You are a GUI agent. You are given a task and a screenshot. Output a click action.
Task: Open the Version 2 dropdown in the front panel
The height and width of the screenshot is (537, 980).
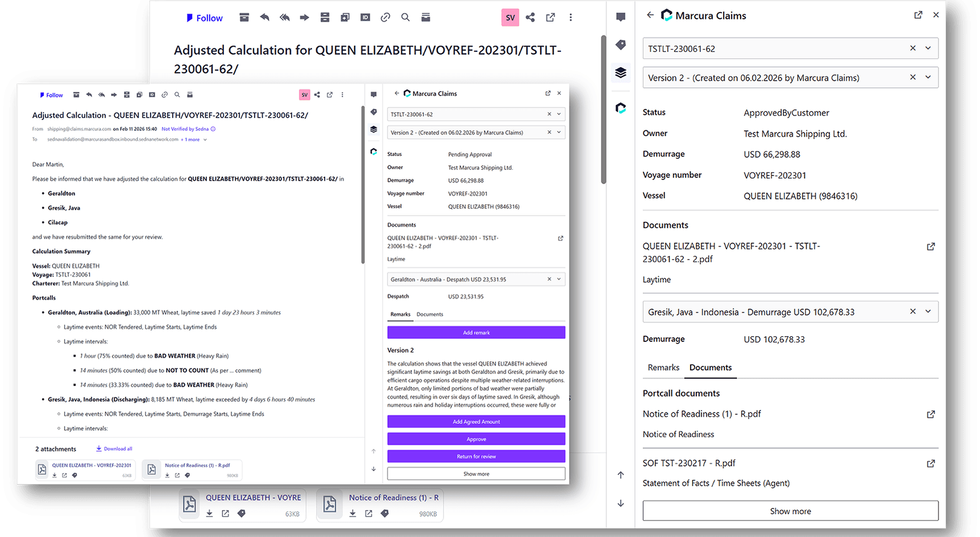click(x=559, y=133)
